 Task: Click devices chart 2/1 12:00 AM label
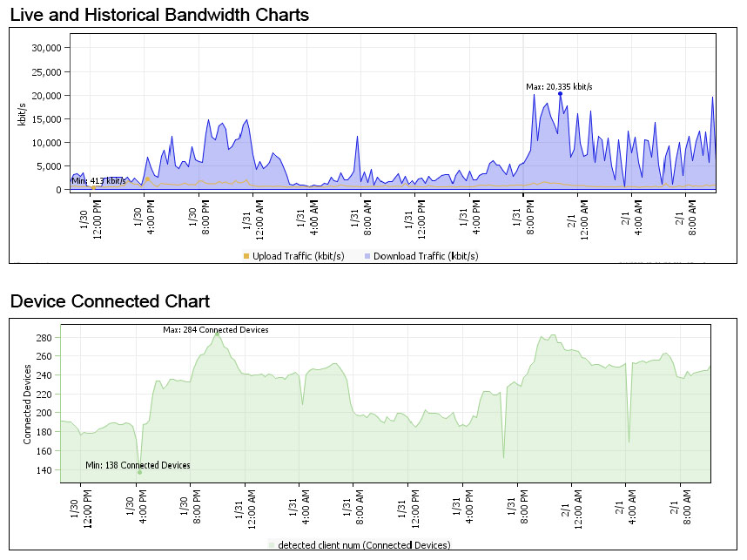click(x=571, y=509)
